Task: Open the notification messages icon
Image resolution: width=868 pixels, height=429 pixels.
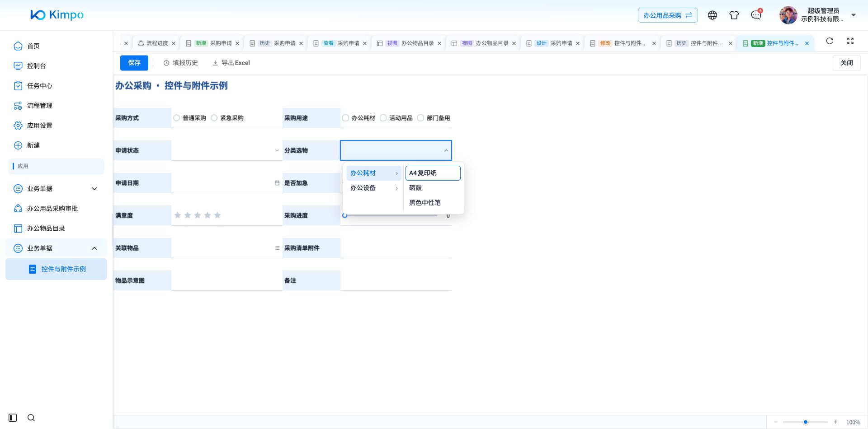Action: 756,15
